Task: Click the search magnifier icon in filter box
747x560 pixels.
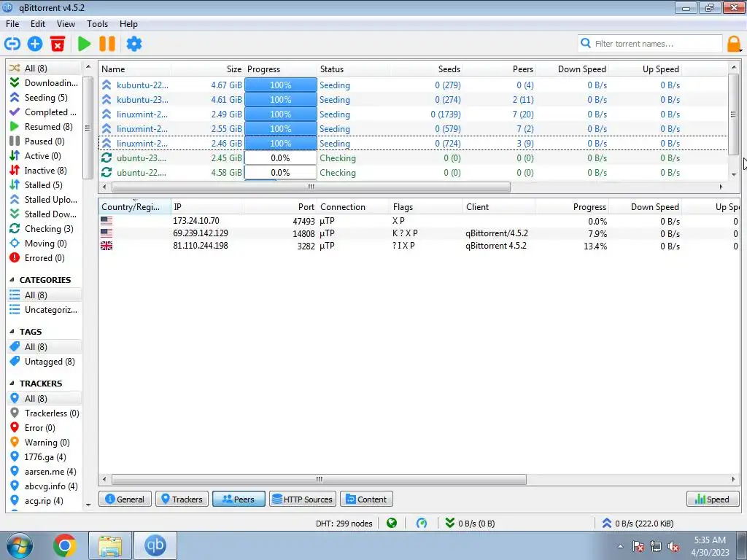Action: (586, 43)
